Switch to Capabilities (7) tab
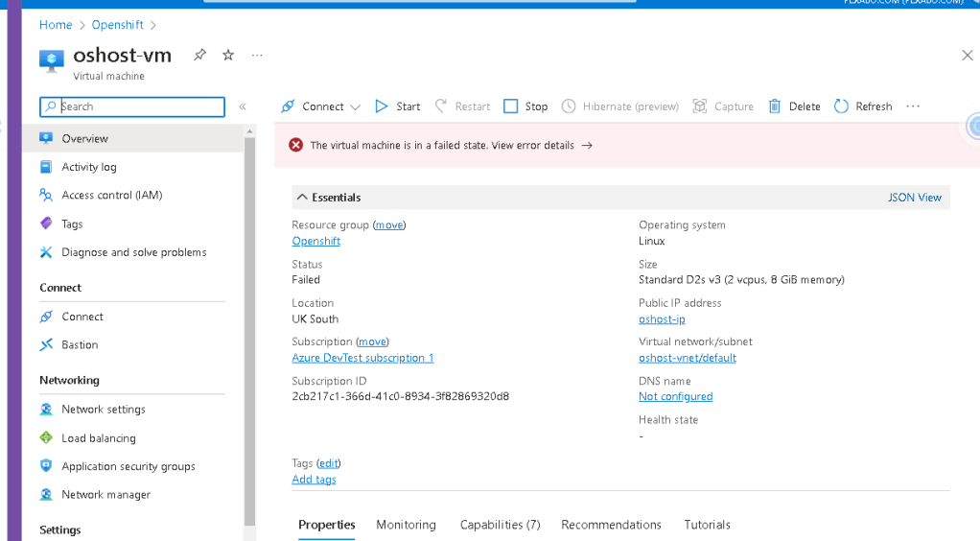This screenshot has width=980, height=541. point(500,525)
